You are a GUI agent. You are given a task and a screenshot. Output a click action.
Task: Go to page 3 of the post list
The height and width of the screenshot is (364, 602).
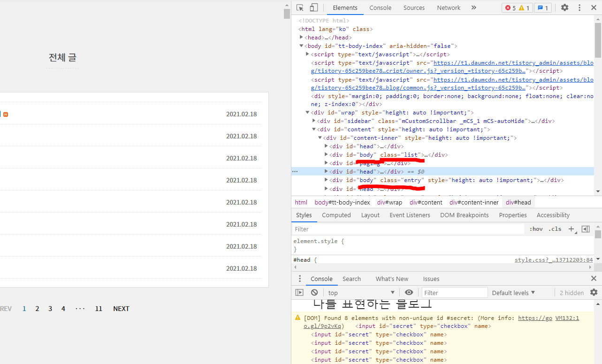50,309
